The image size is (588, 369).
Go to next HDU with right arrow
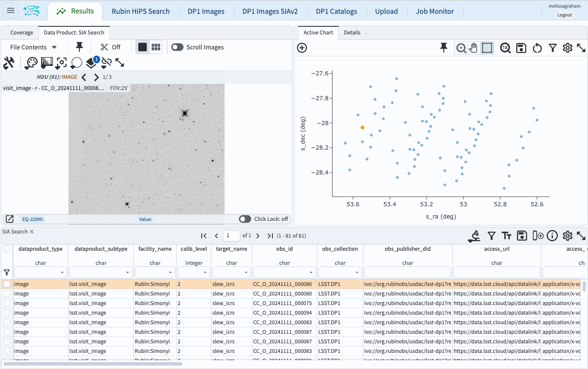tap(96, 77)
